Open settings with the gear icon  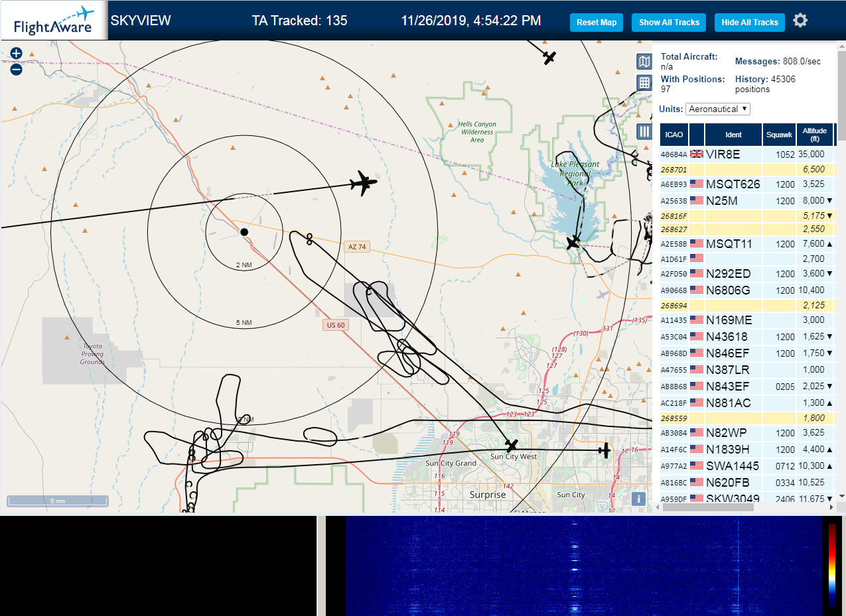(800, 21)
